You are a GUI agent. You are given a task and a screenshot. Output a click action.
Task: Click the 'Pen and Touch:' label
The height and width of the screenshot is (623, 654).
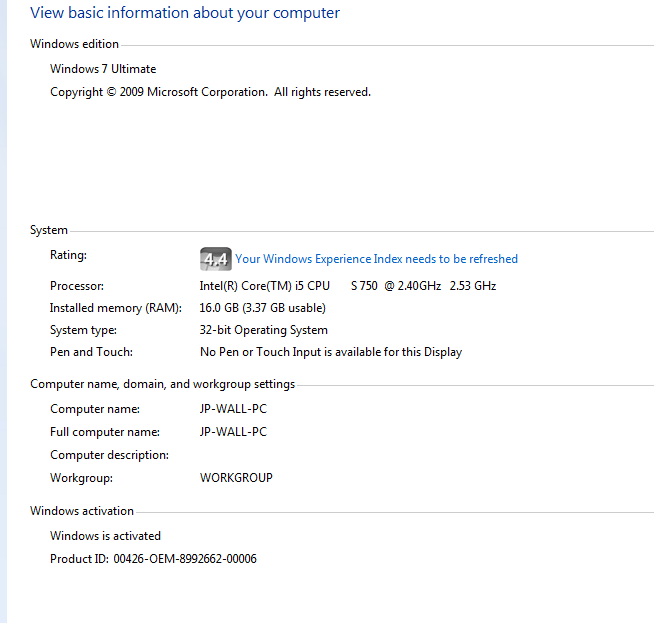(x=91, y=352)
